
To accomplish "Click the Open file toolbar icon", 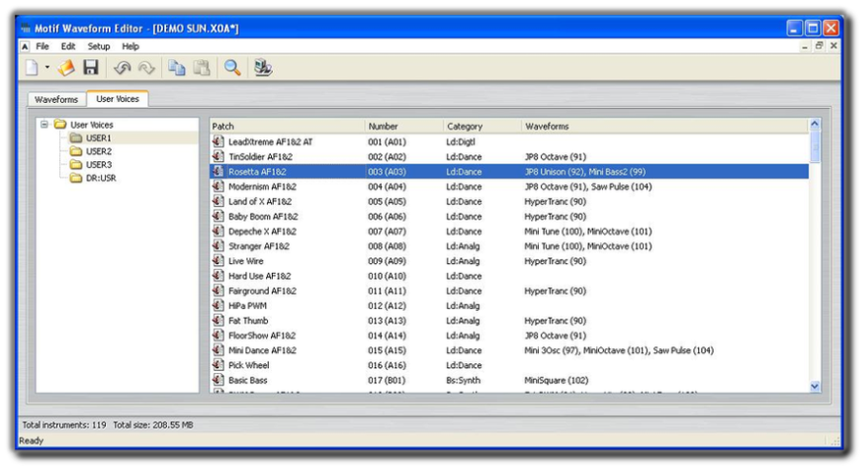I will (66, 67).
